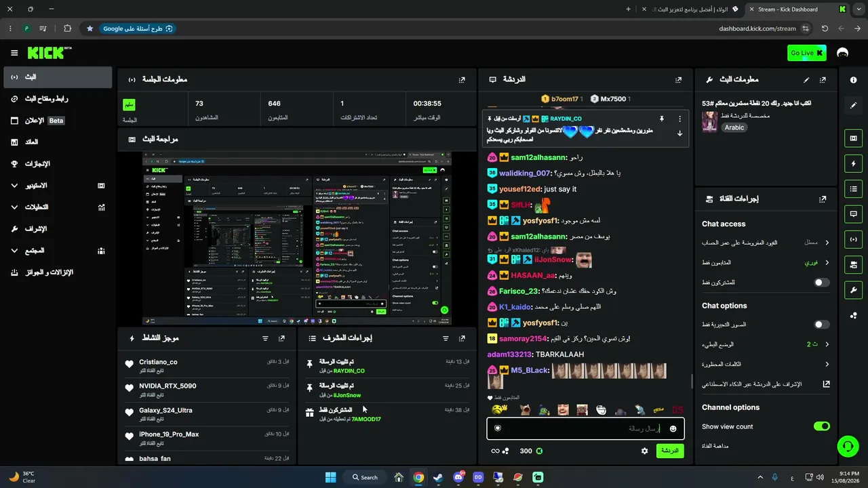Click the chat message input field
The width and height of the screenshot is (868, 488).
click(x=585, y=428)
